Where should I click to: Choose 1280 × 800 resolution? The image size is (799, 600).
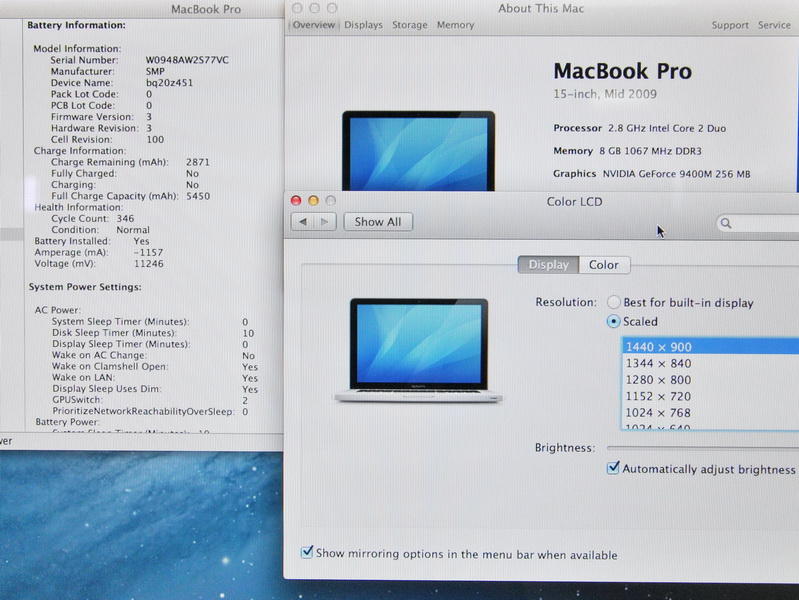(x=710, y=380)
